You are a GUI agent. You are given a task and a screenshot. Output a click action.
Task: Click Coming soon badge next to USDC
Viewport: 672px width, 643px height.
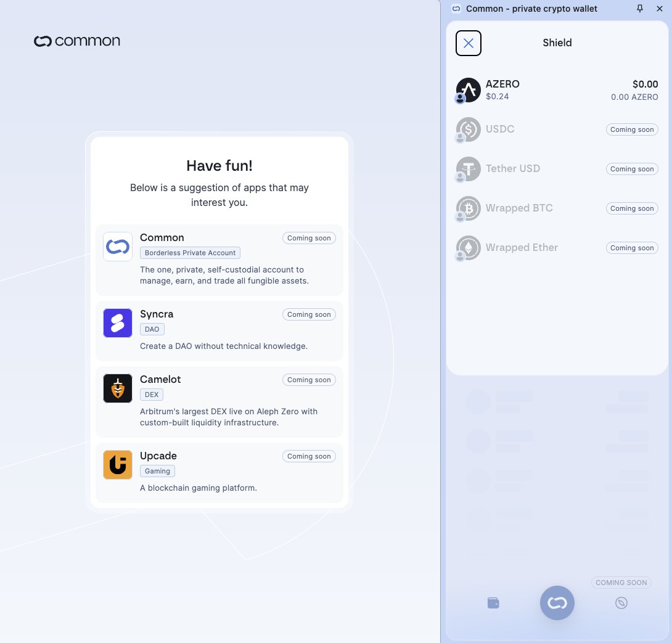[x=632, y=129]
